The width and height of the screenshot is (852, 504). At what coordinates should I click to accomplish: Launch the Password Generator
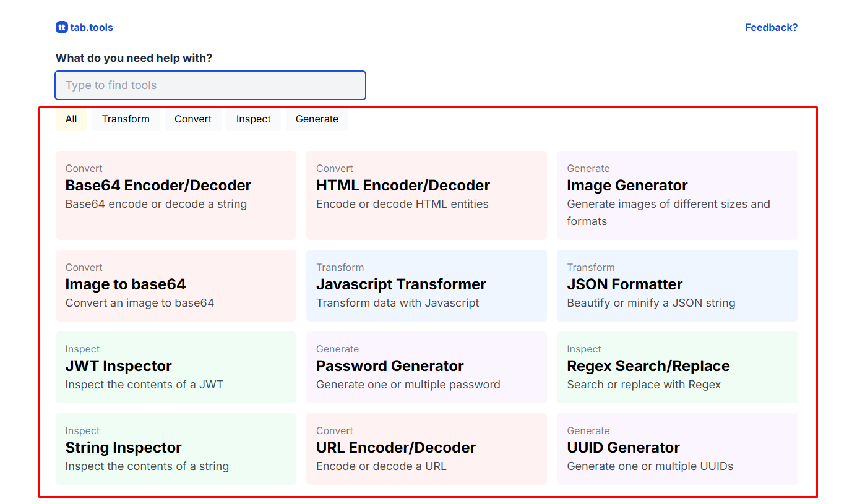426,367
